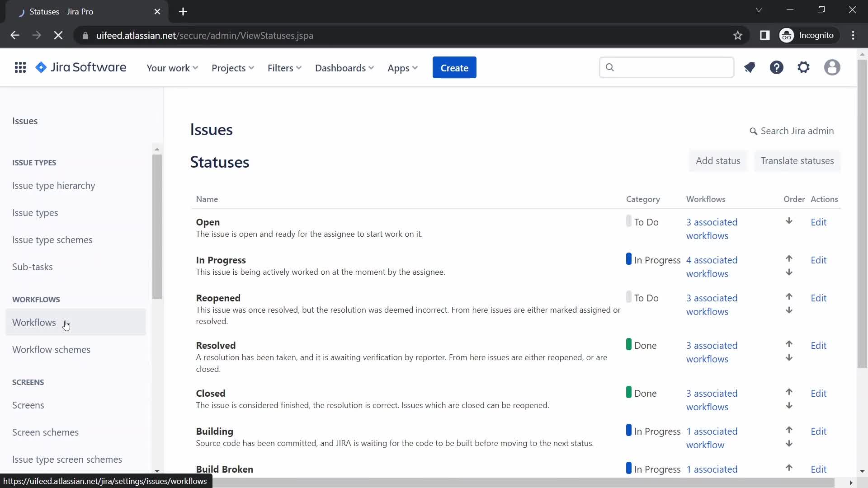This screenshot has height=488, width=868.
Task: Click the bookmark/favorites star icon
Action: click(x=737, y=35)
